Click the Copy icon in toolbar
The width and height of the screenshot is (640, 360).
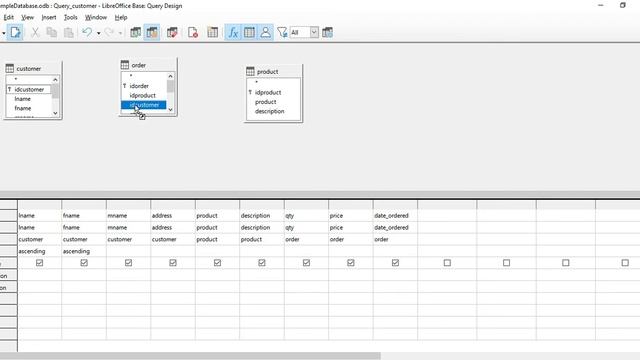coord(52,32)
